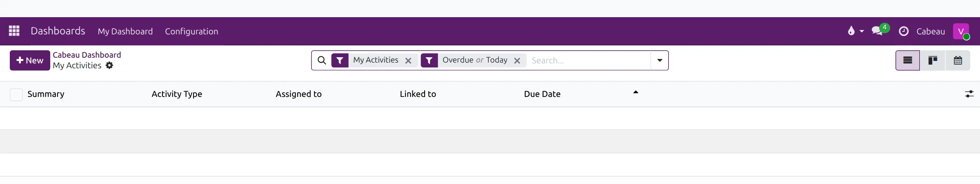Open the Configuration menu
This screenshot has height=184, width=980.
pyautogui.click(x=192, y=31)
